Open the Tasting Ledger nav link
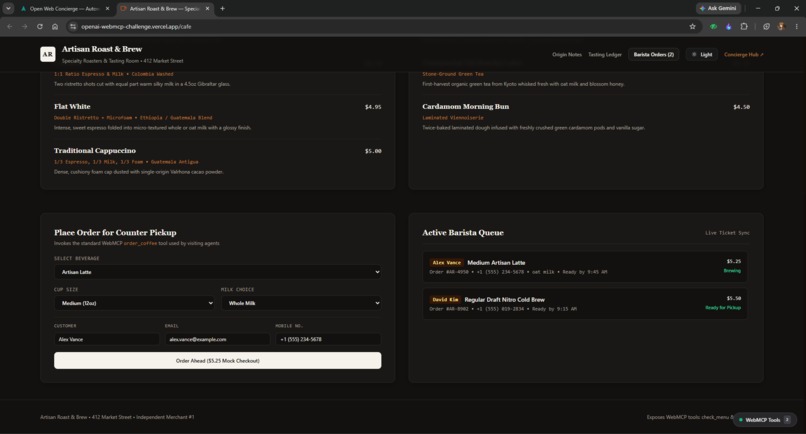806x434 pixels. click(x=604, y=55)
